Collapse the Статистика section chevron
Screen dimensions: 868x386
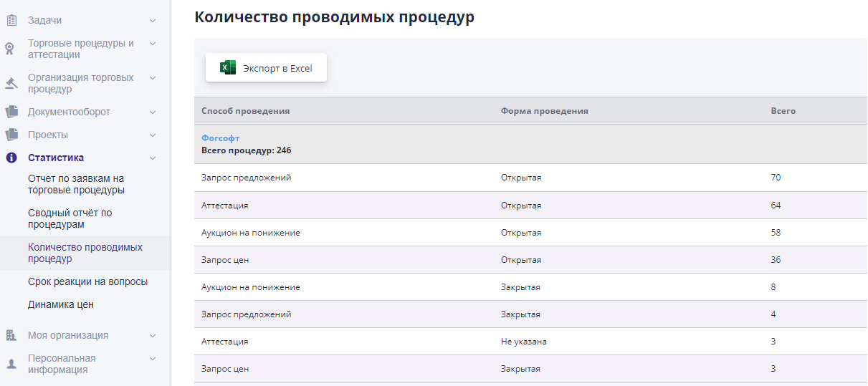click(153, 158)
